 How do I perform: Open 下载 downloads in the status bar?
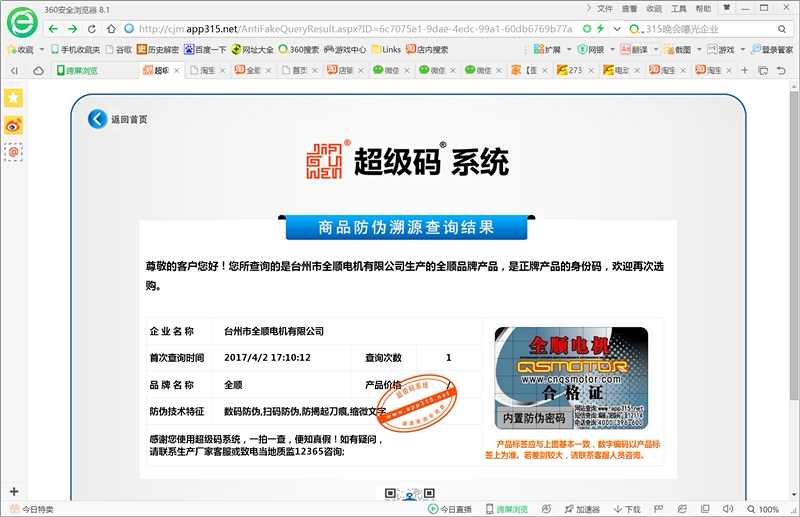(x=627, y=509)
